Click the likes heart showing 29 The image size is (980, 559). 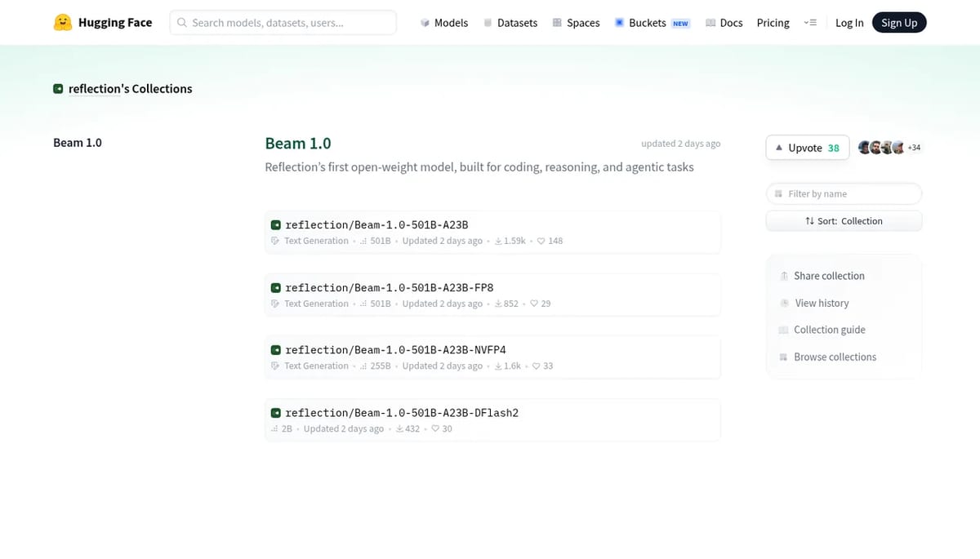pyautogui.click(x=534, y=304)
